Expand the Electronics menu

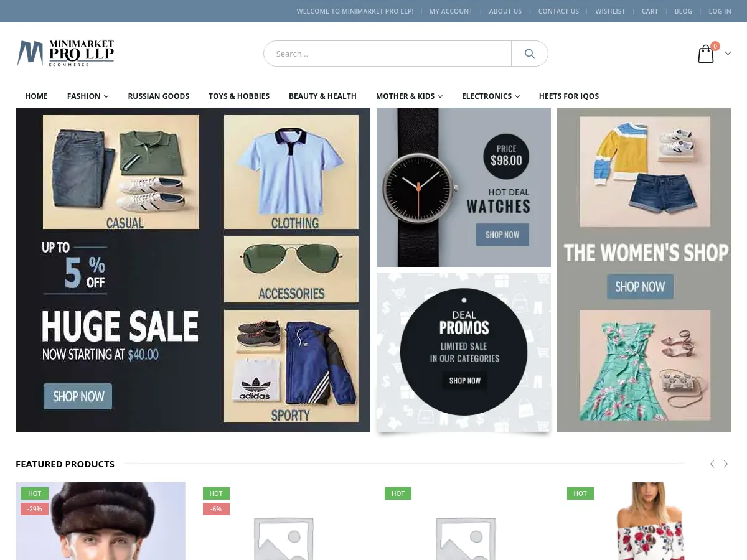(491, 96)
